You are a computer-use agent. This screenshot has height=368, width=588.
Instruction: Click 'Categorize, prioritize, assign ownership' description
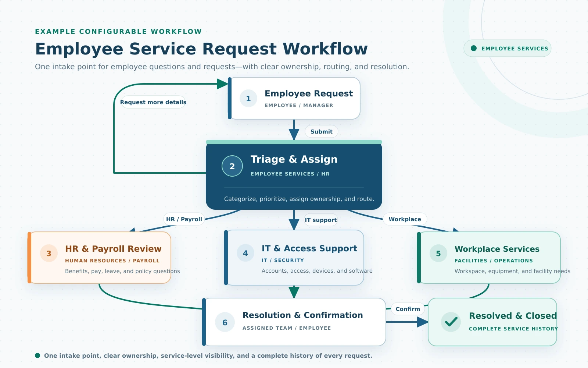point(299,199)
